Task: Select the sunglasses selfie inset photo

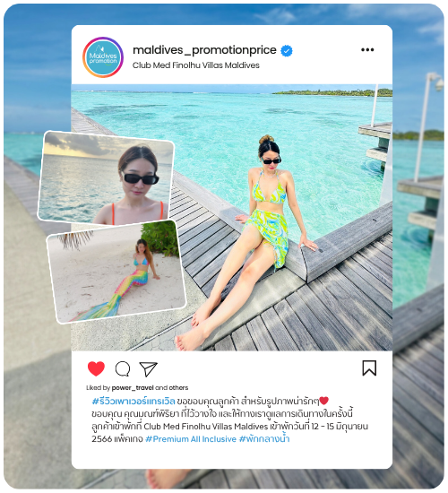Action: tap(106, 178)
